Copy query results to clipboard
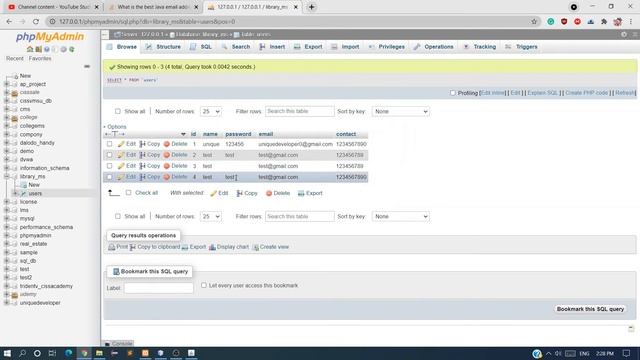Viewport: 640px width, 360px height. tap(155, 247)
